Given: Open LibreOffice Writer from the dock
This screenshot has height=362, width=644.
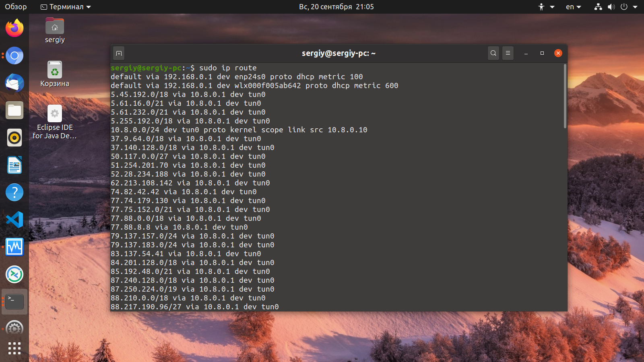Looking at the screenshot, I should 14,165.
